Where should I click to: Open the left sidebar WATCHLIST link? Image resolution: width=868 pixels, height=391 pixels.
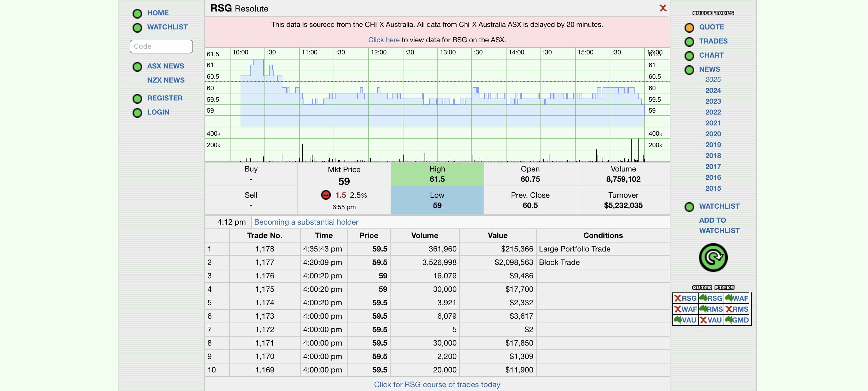[x=167, y=27]
